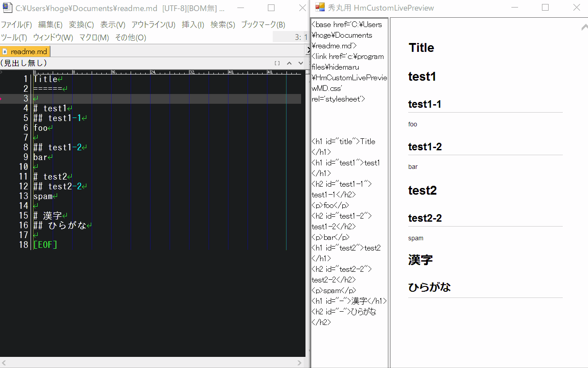This screenshot has height=368, width=588.
Task: Jump to next heading with down chevron
Action: (x=301, y=63)
